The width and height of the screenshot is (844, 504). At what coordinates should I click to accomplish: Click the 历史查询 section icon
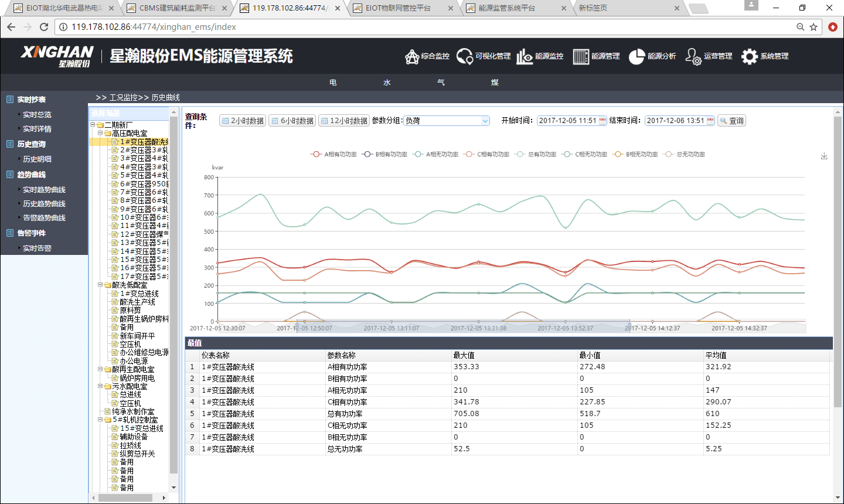click(10, 144)
